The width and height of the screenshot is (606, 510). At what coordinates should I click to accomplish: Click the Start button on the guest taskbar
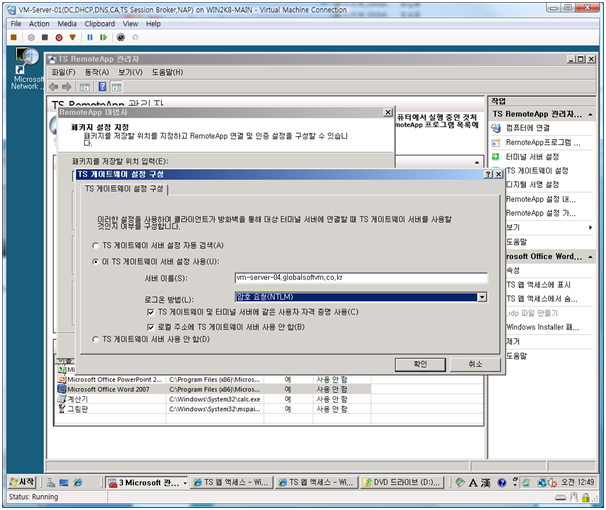22,482
